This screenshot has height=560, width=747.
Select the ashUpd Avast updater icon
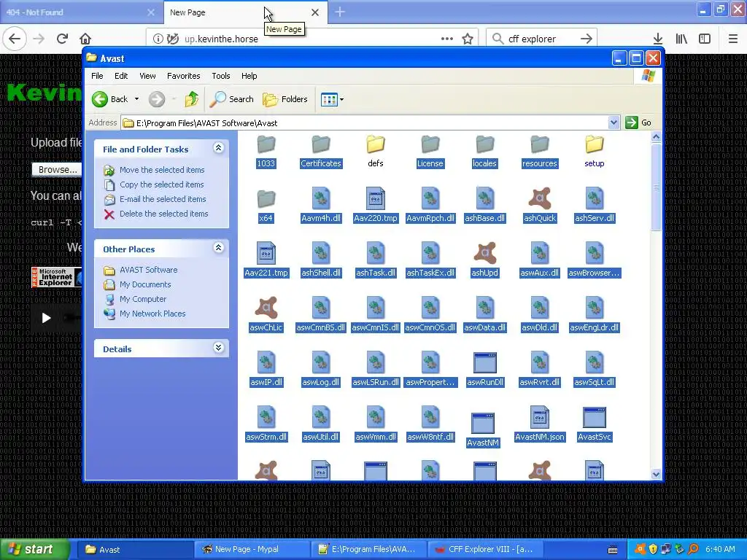[x=484, y=253]
